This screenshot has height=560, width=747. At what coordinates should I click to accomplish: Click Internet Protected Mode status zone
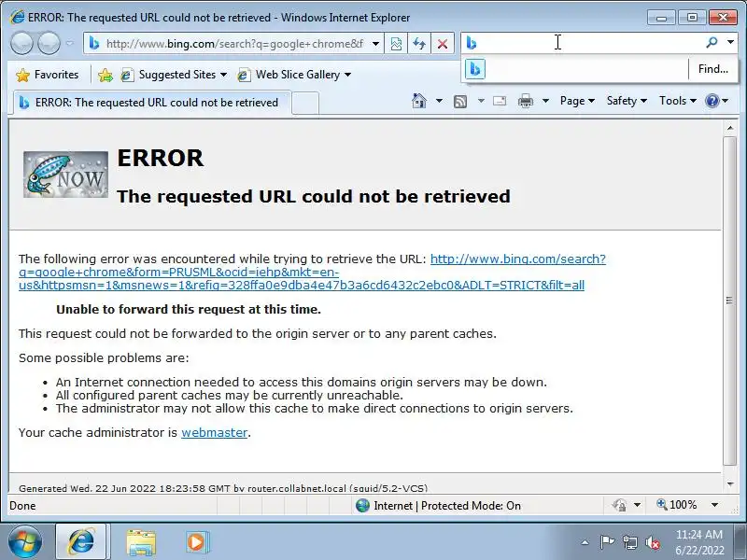click(447, 506)
